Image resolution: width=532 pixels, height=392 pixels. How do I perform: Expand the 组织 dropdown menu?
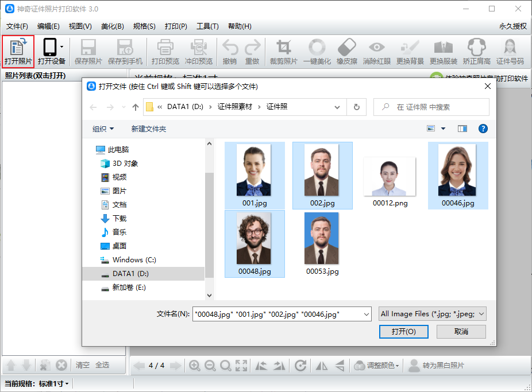[x=103, y=129]
